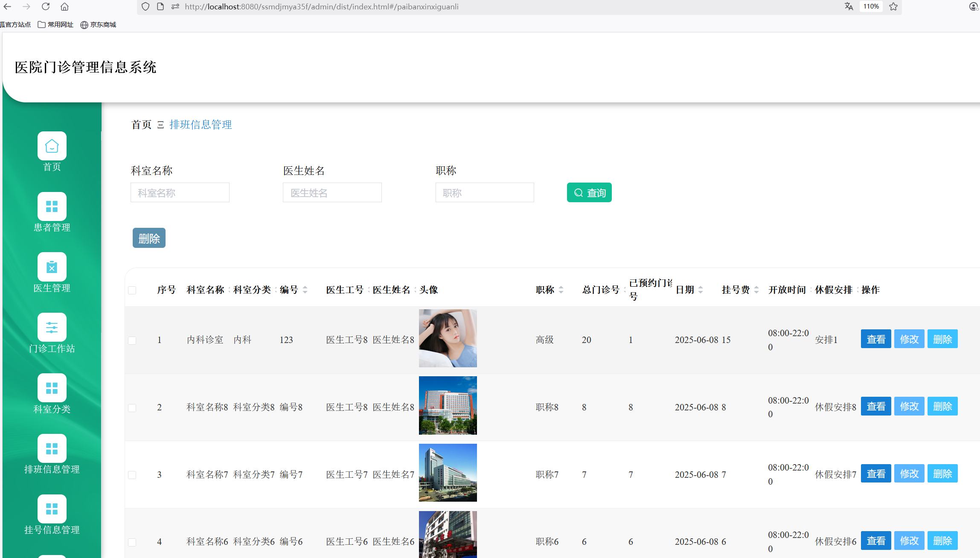Sort table by 编号 column arrows
This screenshot has height=558, width=980.
tap(305, 290)
